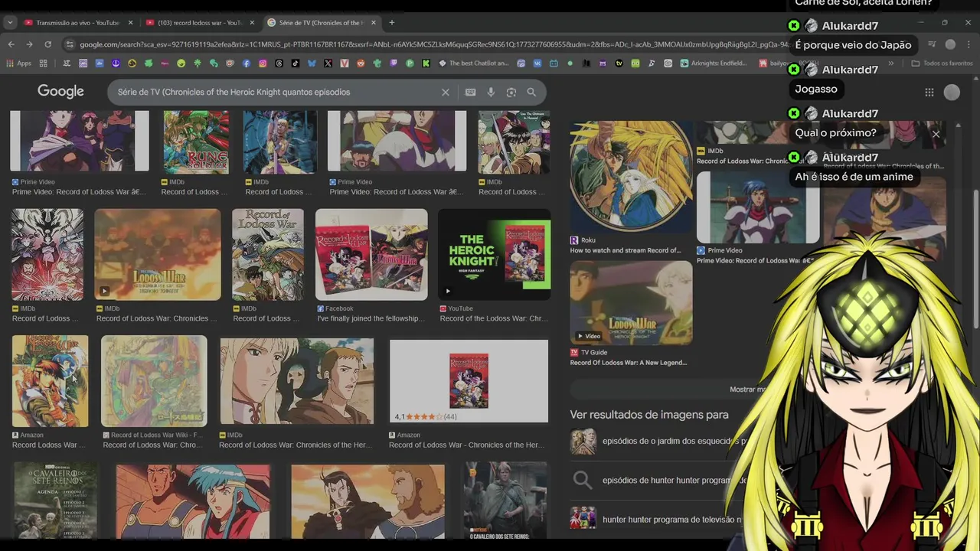This screenshot has width=980, height=551.
Task: Open TikTok bookmark in bookmarks bar
Action: 296,63
